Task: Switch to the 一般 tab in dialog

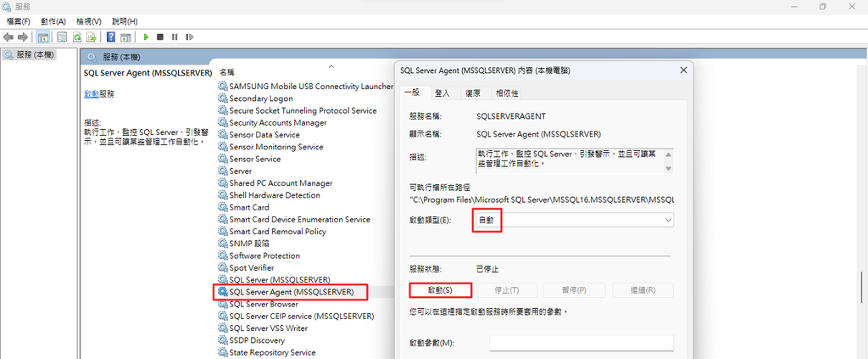Action: click(413, 93)
